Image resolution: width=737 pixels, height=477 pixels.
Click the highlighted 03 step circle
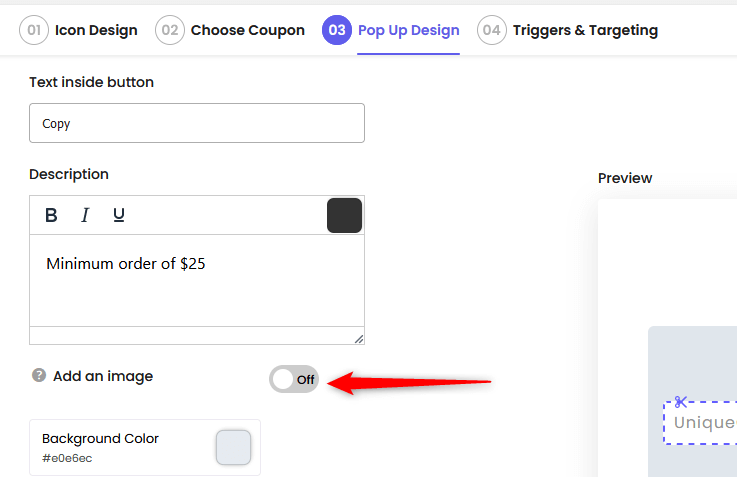point(337,30)
